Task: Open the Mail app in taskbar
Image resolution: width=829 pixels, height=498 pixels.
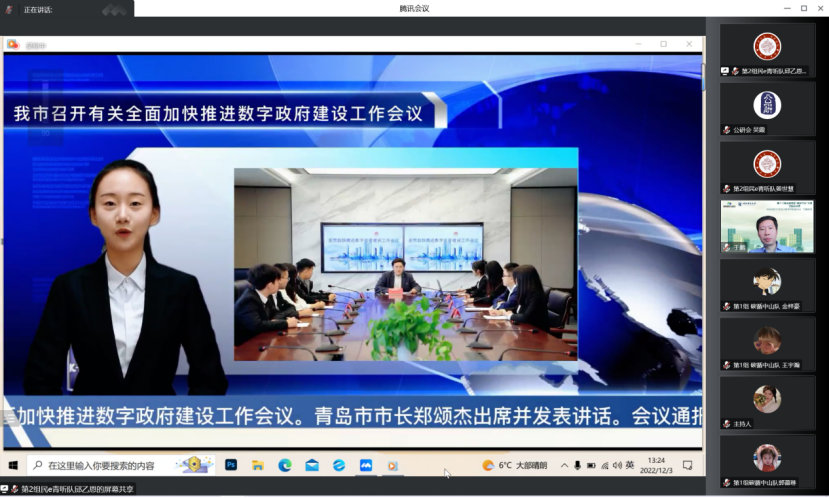Action: tap(312, 465)
